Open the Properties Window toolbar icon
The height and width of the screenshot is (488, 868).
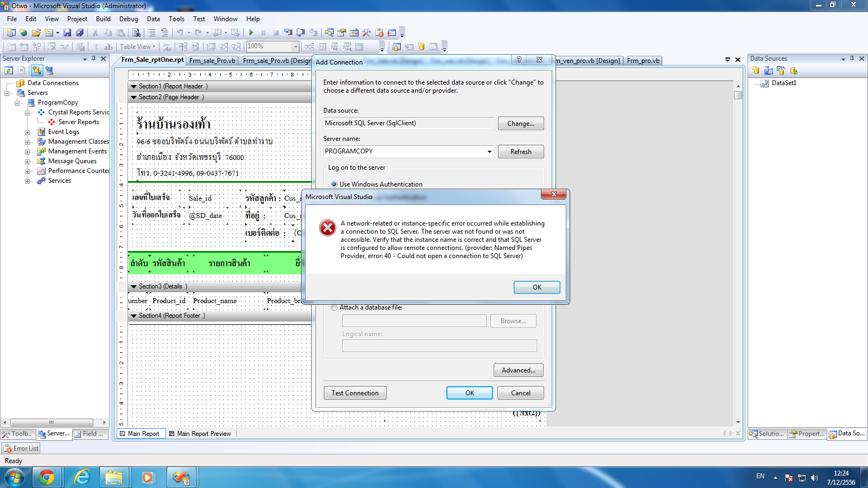click(x=342, y=33)
